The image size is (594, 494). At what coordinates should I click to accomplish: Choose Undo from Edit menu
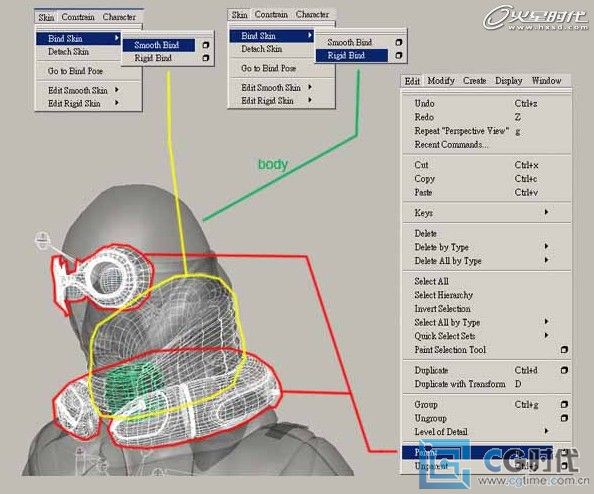click(424, 103)
